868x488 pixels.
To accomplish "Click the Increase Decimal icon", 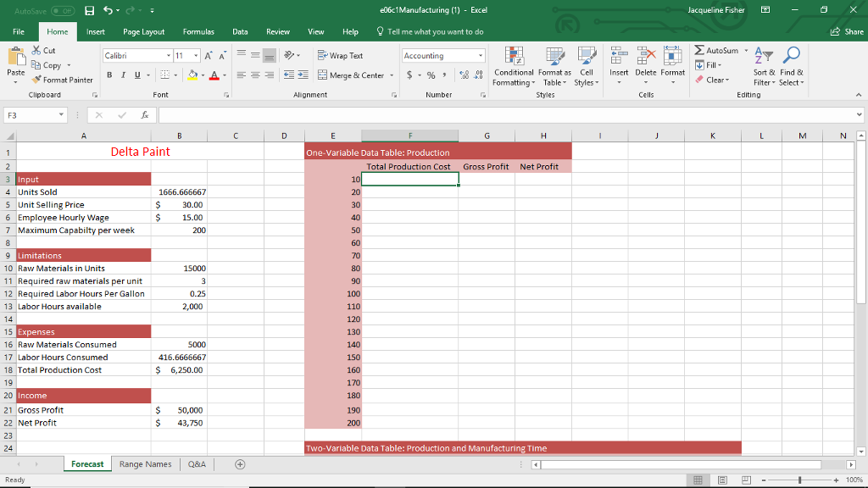I will point(463,75).
